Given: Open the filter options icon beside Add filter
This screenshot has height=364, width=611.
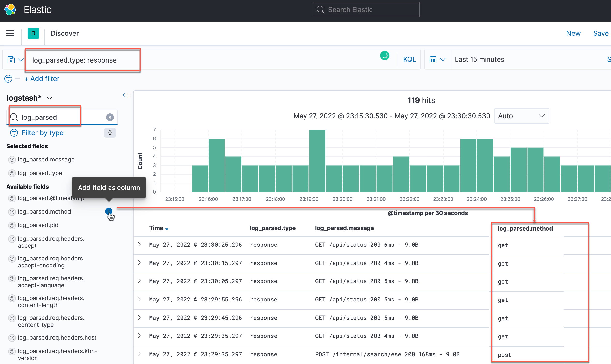Looking at the screenshot, I should [x=8, y=78].
